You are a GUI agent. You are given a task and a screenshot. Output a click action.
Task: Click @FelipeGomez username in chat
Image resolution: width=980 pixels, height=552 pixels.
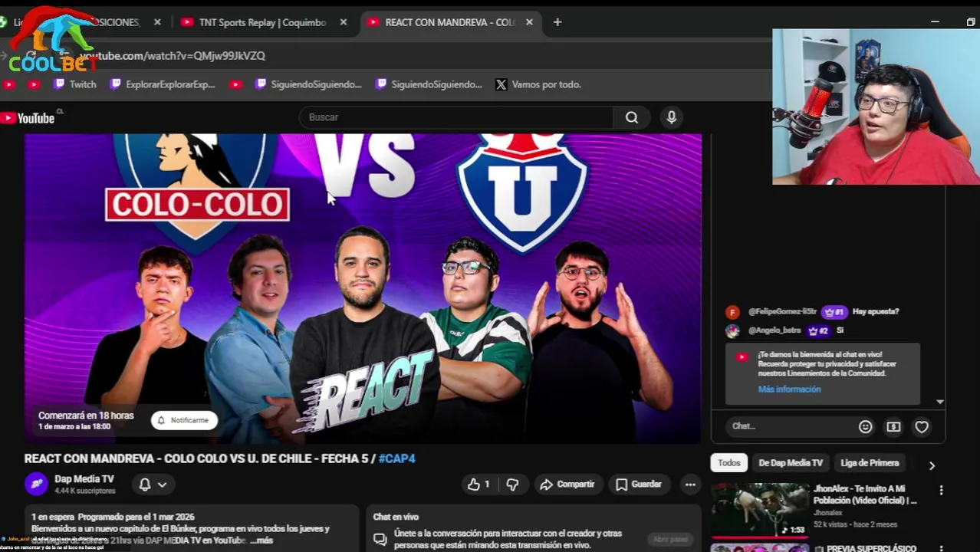pos(782,312)
